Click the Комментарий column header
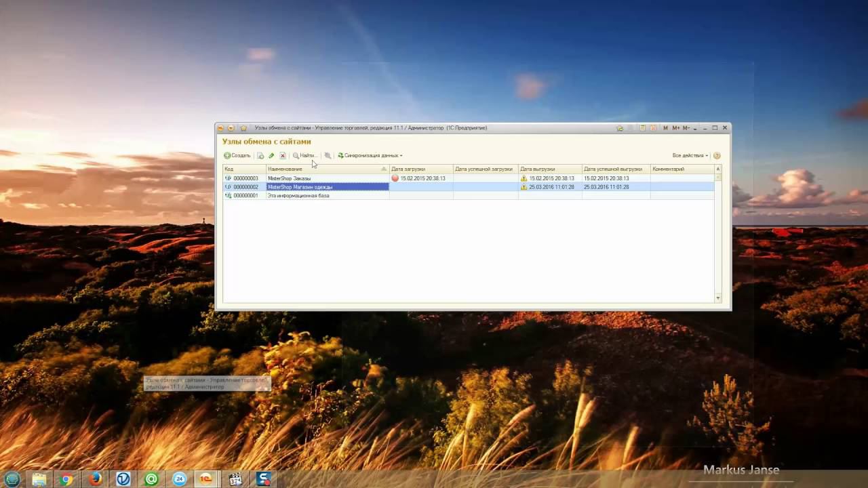This screenshot has width=868, height=488. coord(682,169)
